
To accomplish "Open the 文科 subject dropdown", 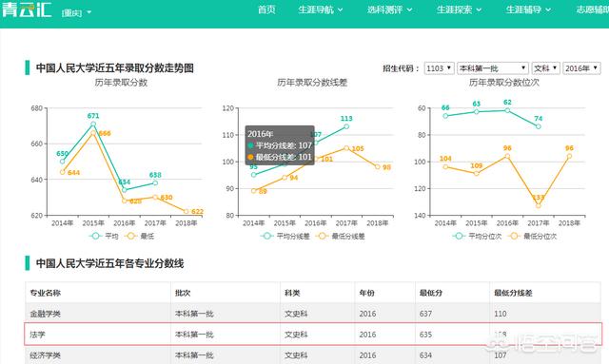I will [545, 68].
